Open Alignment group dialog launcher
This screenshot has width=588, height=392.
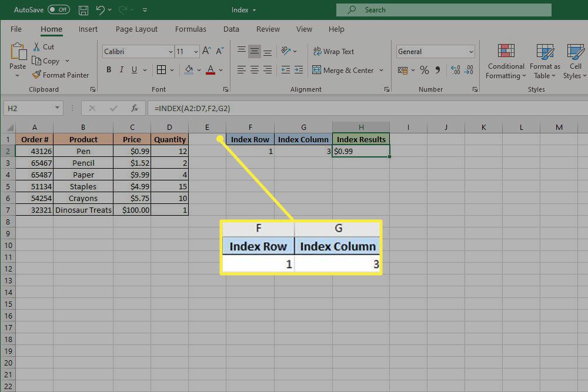pyautogui.click(x=387, y=89)
